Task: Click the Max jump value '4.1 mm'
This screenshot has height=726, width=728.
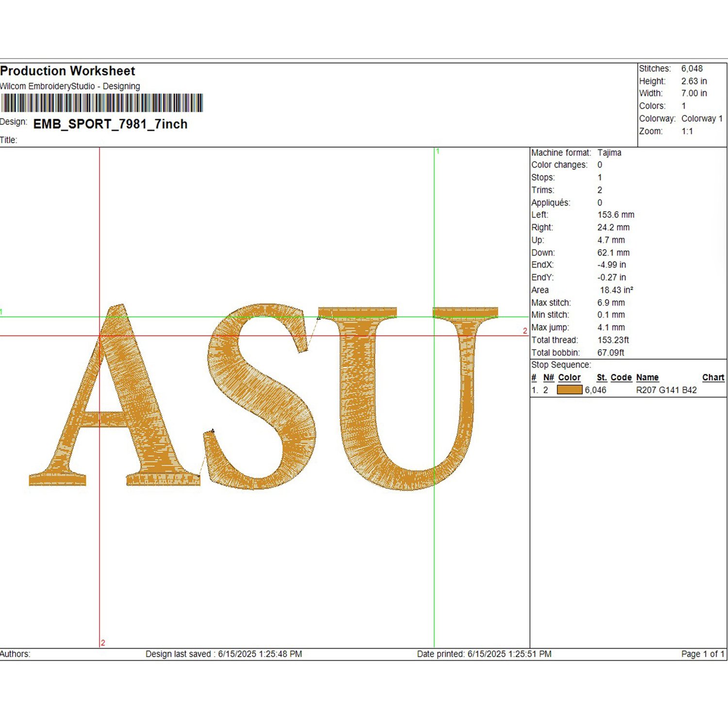Action: tap(611, 327)
